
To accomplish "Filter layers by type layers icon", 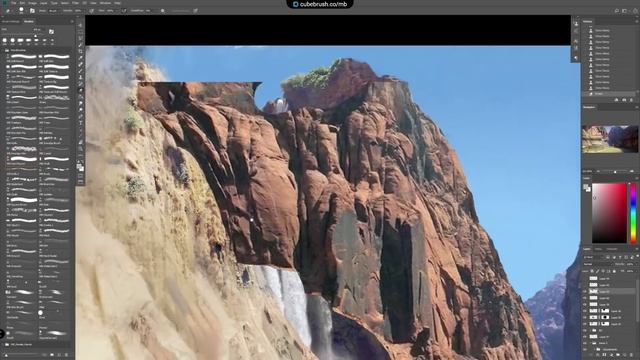I will [x=620, y=257].
